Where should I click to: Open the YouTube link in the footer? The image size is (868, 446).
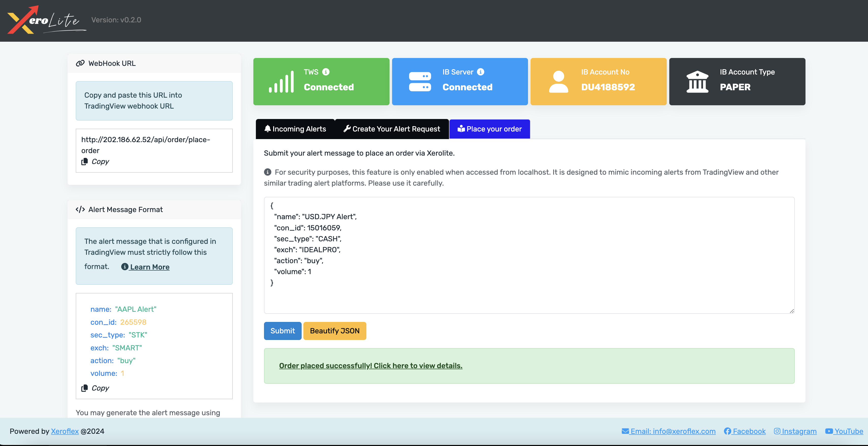[x=844, y=431]
